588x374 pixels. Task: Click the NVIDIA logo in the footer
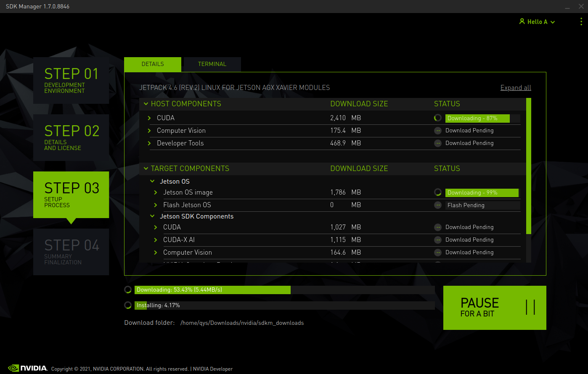[28, 368]
